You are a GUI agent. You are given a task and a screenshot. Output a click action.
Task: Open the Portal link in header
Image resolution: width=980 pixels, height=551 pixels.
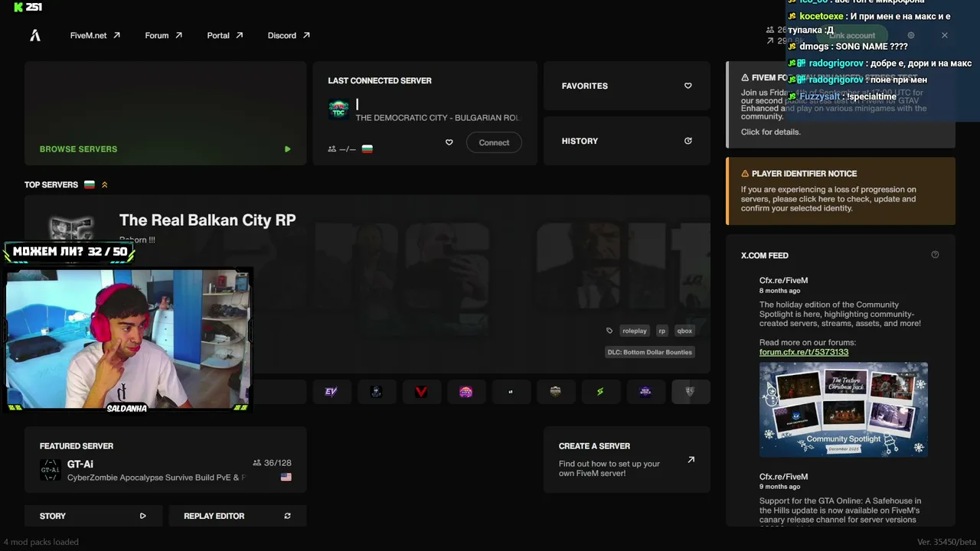[224, 35]
